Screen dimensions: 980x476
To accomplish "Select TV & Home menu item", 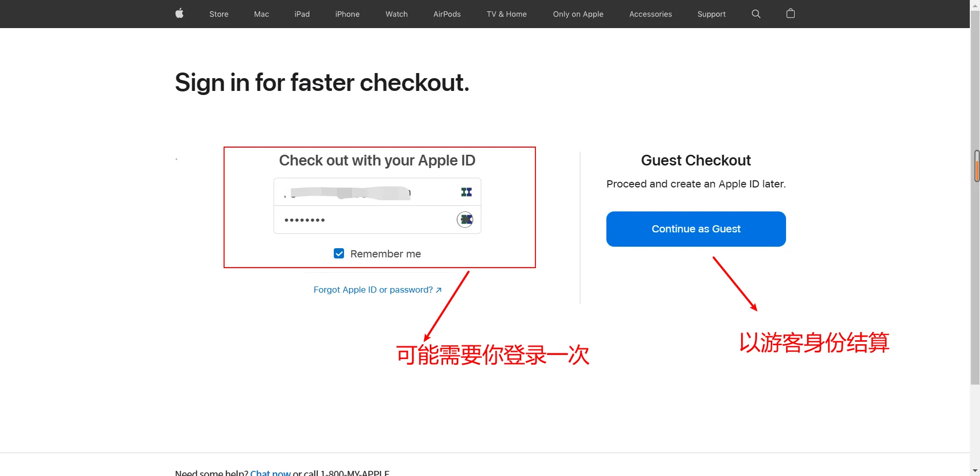I will point(507,14).
